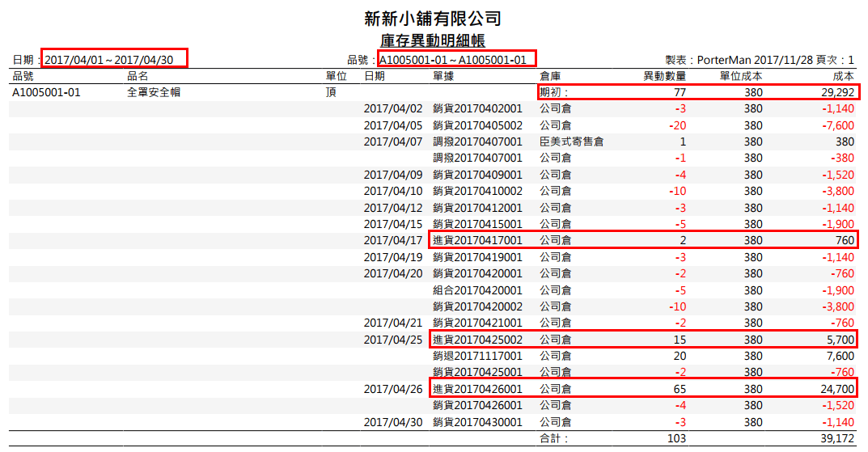Open document 銷貨20170426001
The height and width of the screenshot is (452, 868).
click(x=477, y=405)
